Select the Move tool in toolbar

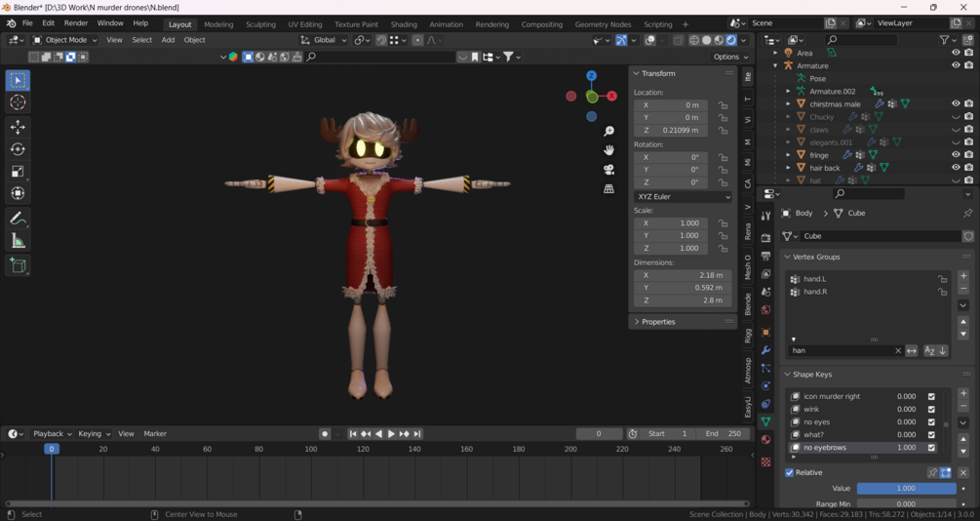(x=18, y=127)
